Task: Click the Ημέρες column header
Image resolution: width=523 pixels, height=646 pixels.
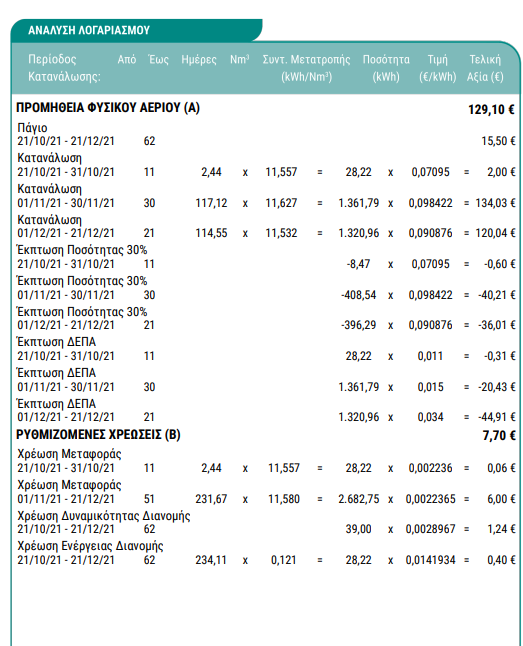Action: click(x=199, y=60)
